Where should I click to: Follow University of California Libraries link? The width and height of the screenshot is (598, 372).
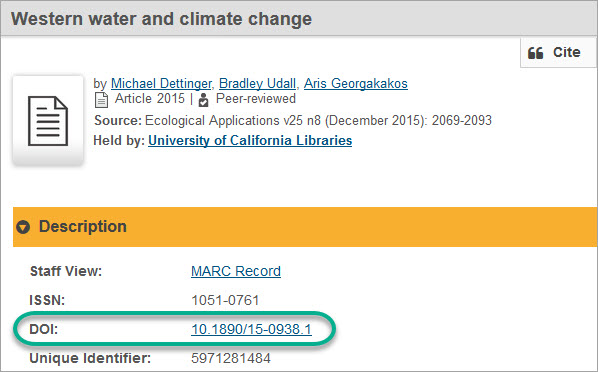pos(250,140)
